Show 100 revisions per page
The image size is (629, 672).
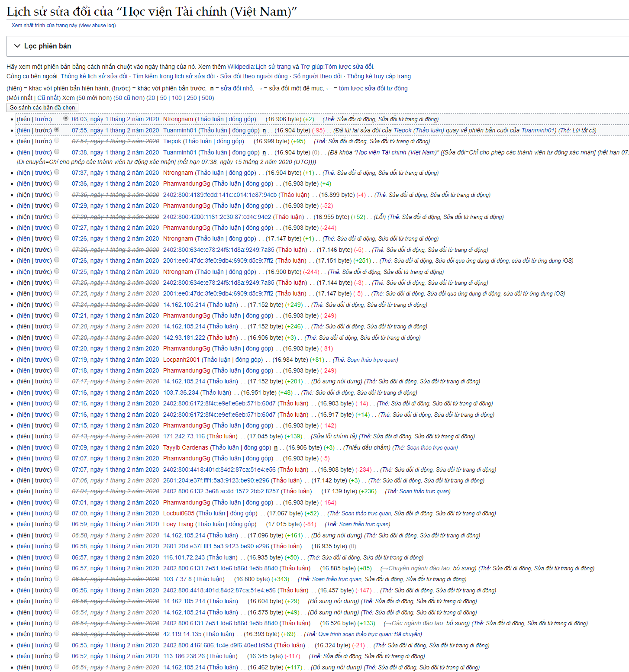(x=177, y=98)
